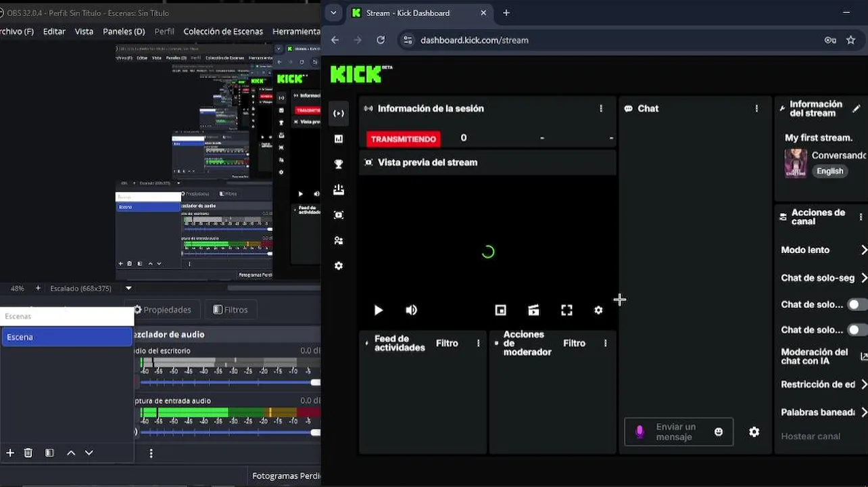
Task: Open Feed de actividades three-dot menu
Action: click(x=479, y=343)
